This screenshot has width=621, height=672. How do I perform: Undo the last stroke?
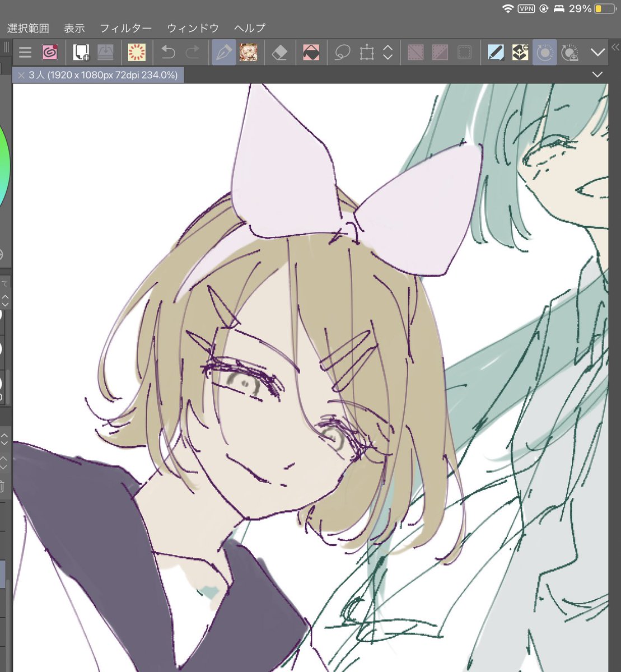click(x=168, y=53)
